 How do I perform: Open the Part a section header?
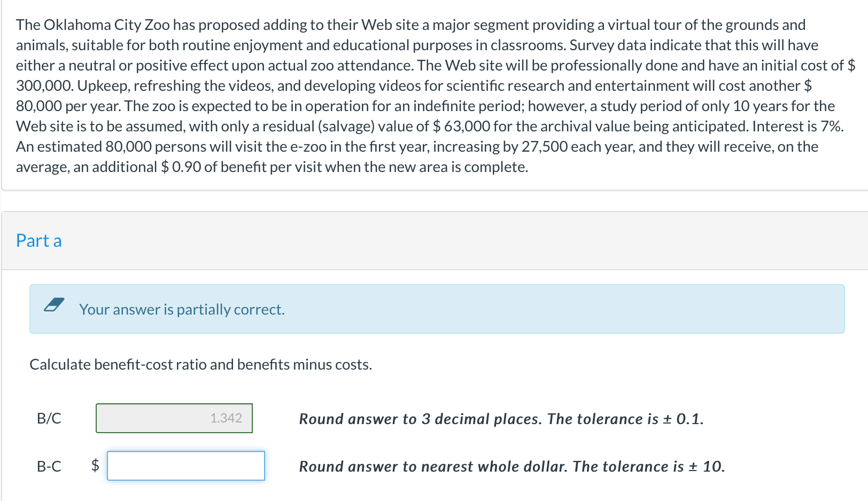(39, 241)
